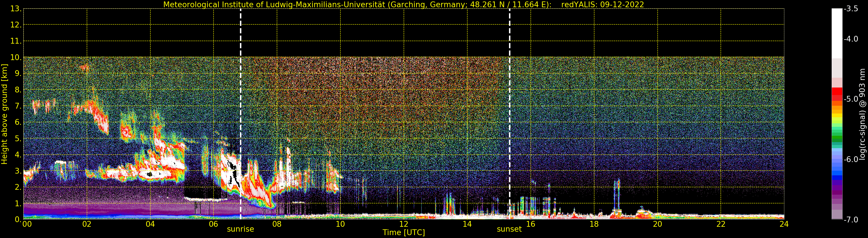
Task: Click the '4.' height axis tick label
Action: [18, 155]
